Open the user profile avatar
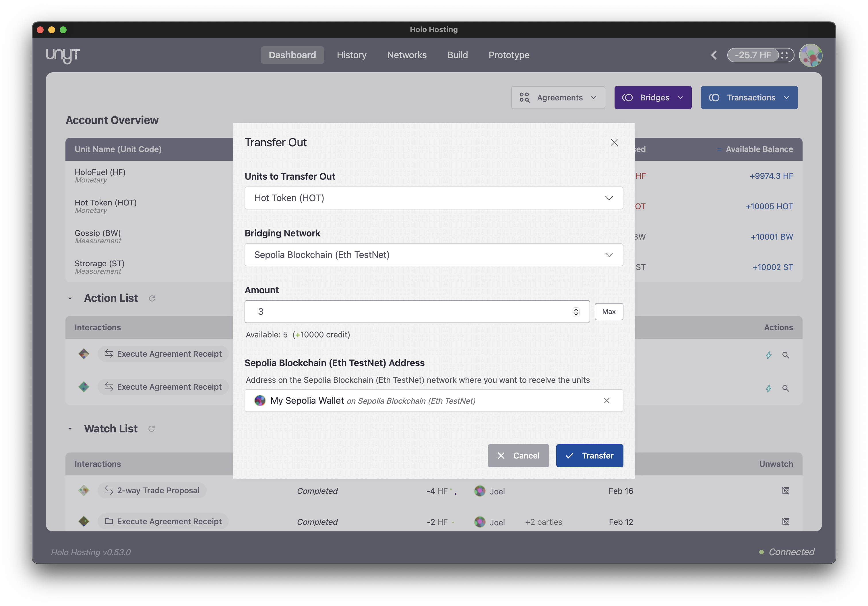The image size is (868, 606). (x=811, y=55)
